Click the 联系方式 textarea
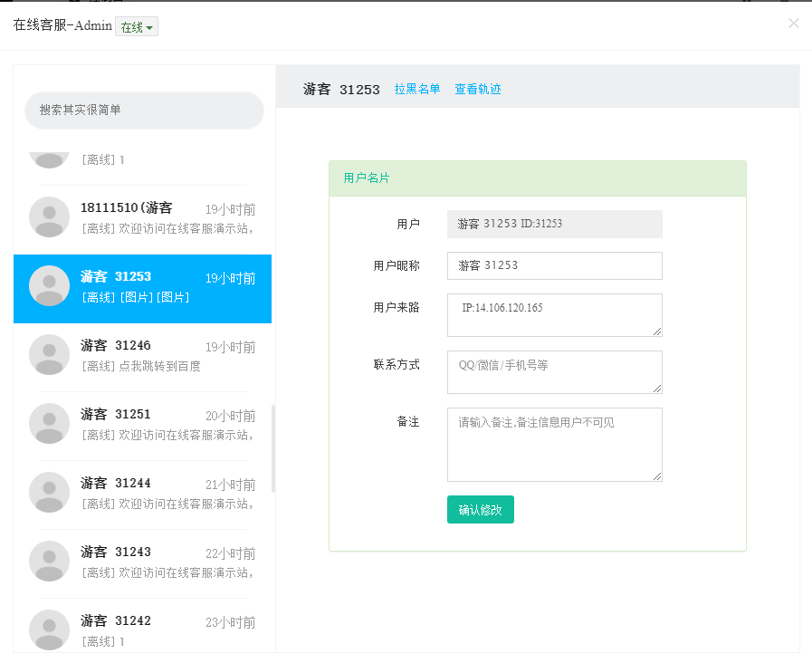812x663 pixels. [554, 371]
